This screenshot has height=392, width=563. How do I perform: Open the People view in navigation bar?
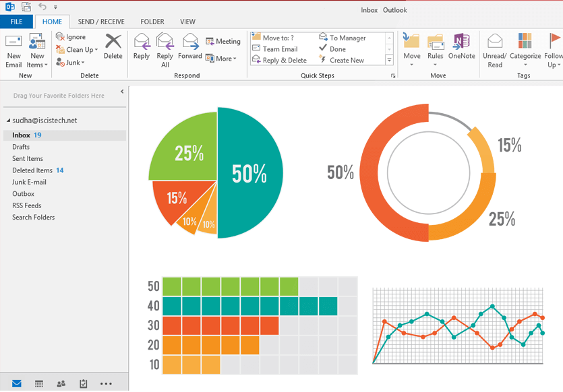(x=61, y=383)
